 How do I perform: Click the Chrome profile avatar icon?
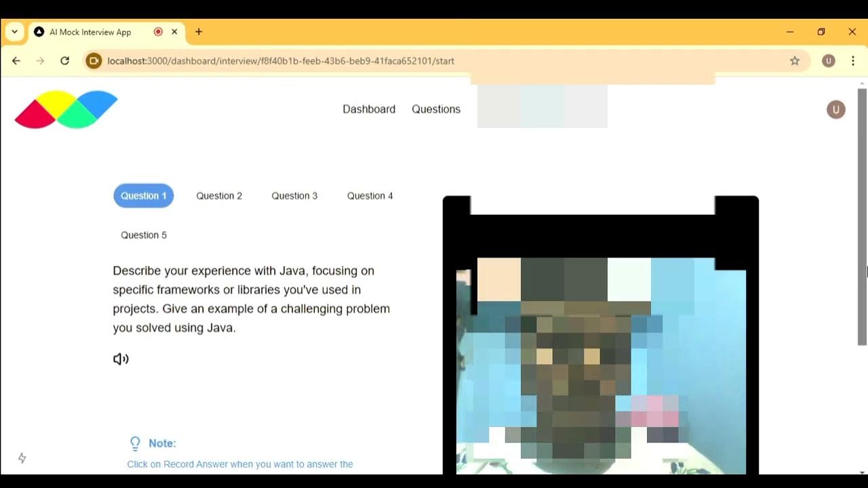click(828, 61)
